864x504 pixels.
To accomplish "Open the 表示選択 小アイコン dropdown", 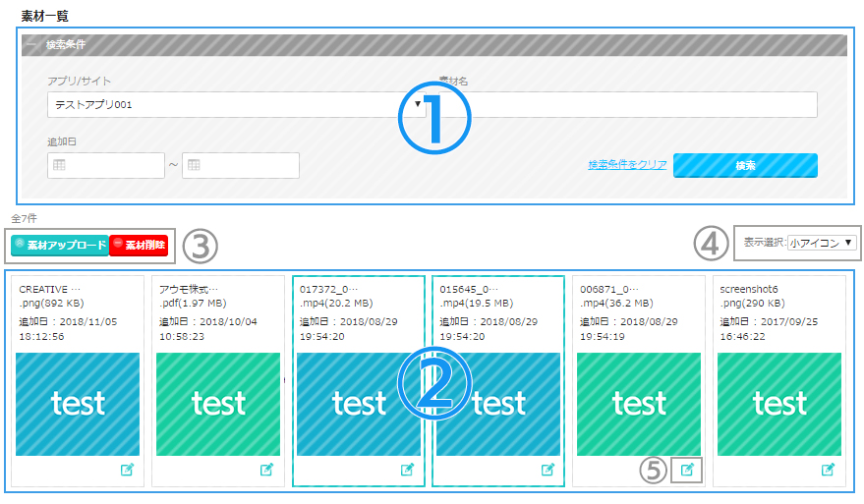I will 822,242.
